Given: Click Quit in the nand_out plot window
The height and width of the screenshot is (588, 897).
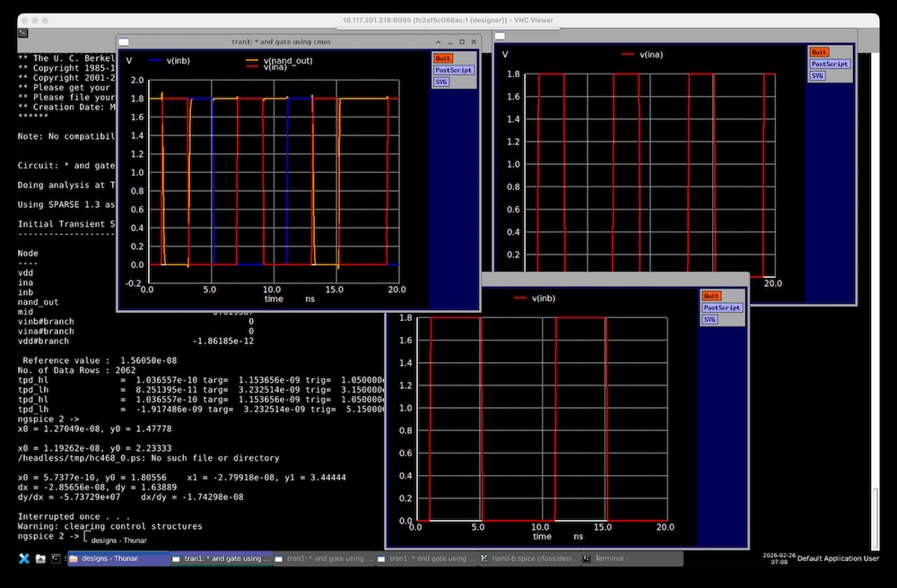Looking at the screenshot, I should click(x=442, y=58).
